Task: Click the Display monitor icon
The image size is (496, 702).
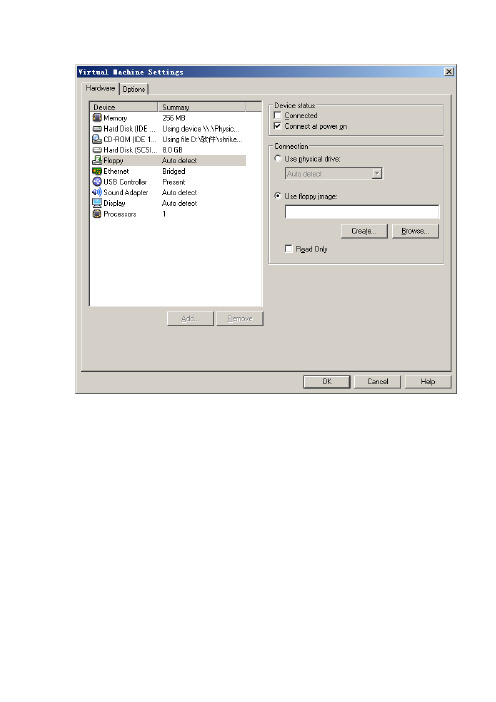Action: pyautogui.click(x=97, y=203)
